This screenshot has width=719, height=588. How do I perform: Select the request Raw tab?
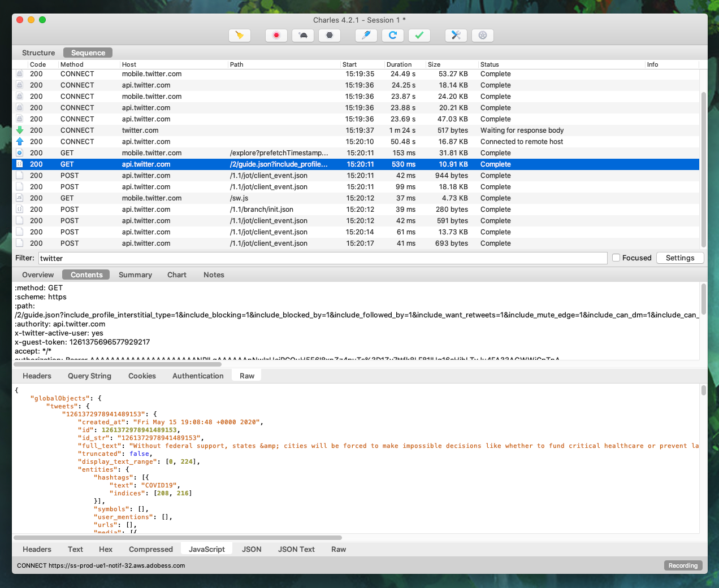point(247,376)
